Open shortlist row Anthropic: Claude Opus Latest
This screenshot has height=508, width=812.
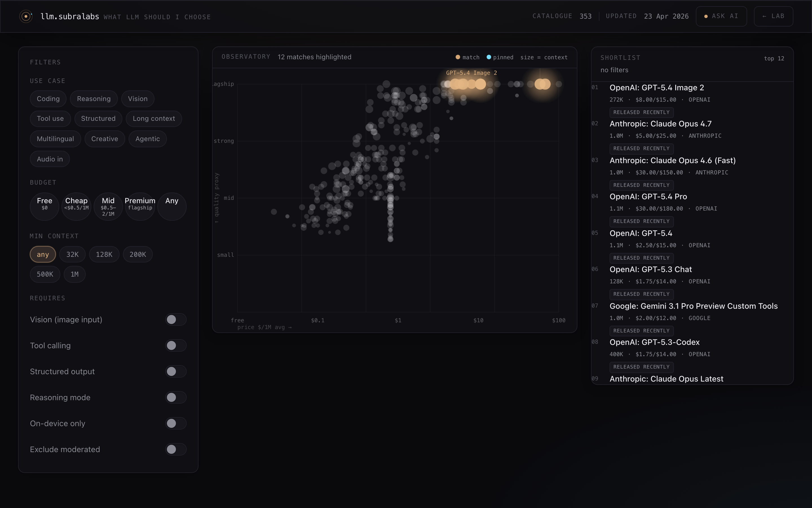tap(692, 379)
